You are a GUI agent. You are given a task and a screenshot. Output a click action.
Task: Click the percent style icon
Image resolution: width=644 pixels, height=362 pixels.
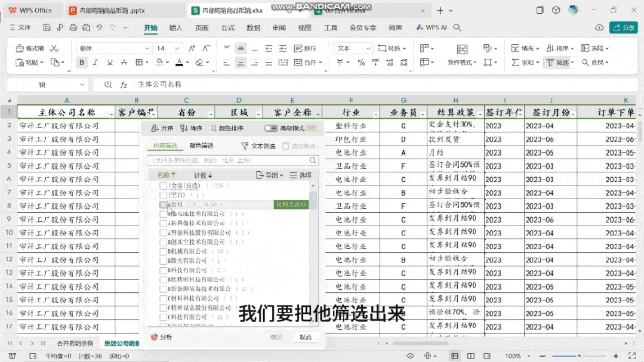(x=361, y=63)
